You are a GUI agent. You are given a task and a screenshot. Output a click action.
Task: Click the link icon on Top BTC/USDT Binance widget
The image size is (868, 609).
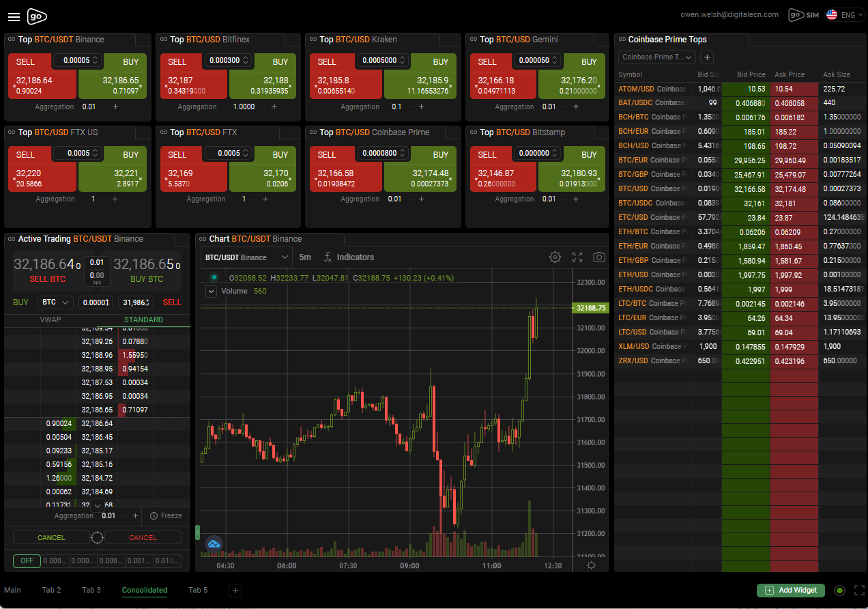(12, 40)
